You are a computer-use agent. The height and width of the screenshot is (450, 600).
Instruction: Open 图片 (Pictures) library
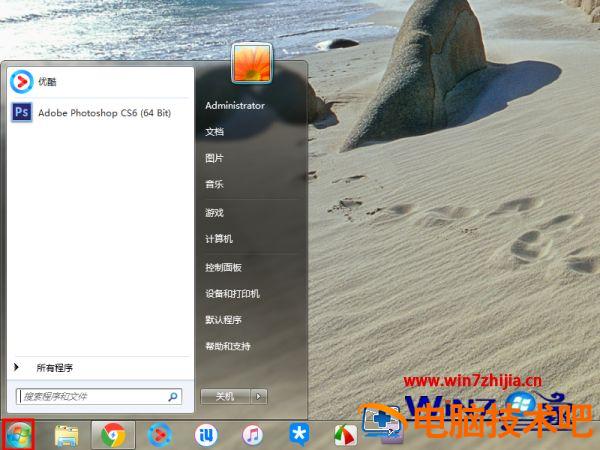click(214, 158)
